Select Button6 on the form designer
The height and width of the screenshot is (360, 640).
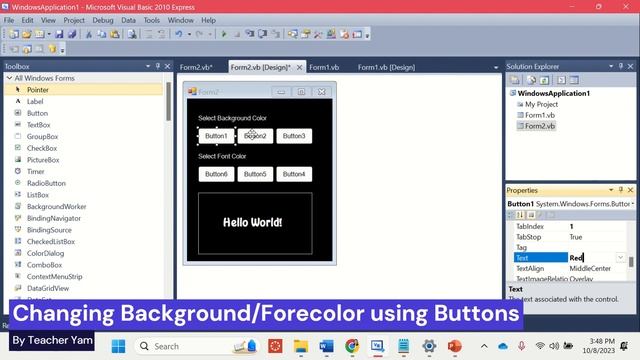pyautogui.click(x=216, y=174)
